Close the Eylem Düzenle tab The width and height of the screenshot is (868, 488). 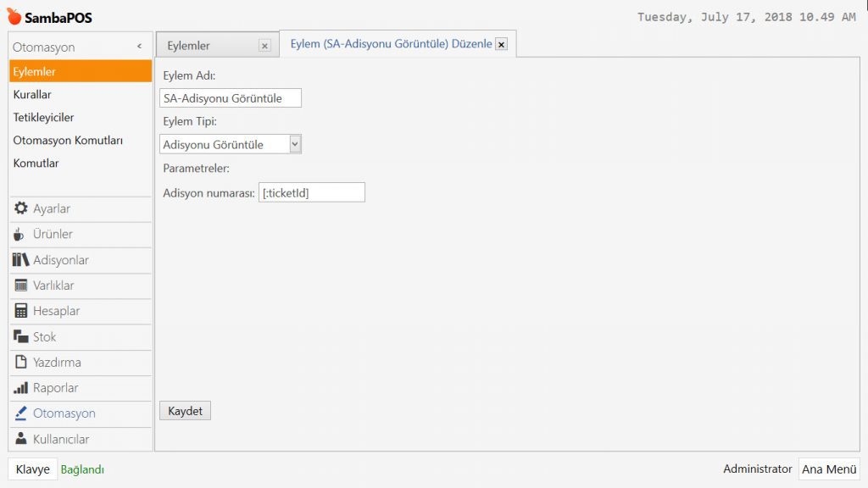[x=501, y=44]
